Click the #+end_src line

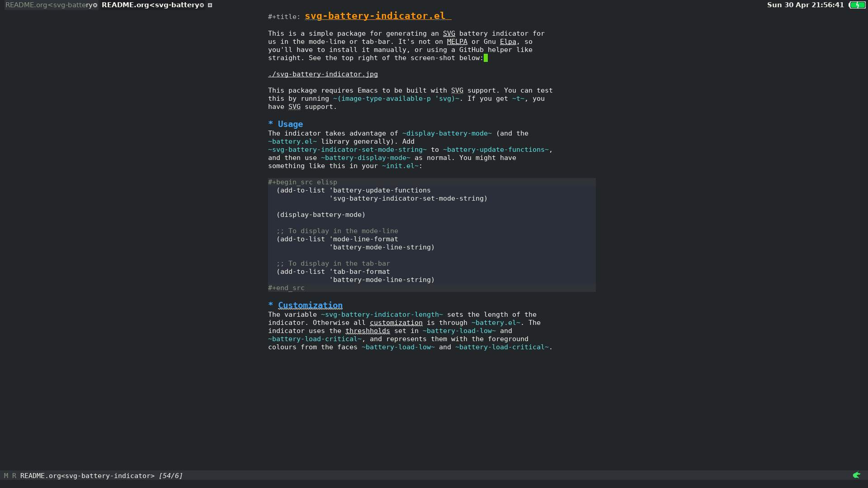pos(286,288)
